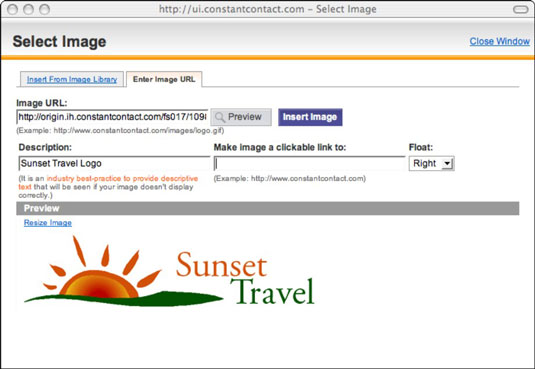Click the 'Select Image' heading

click(x=59, y=42)
